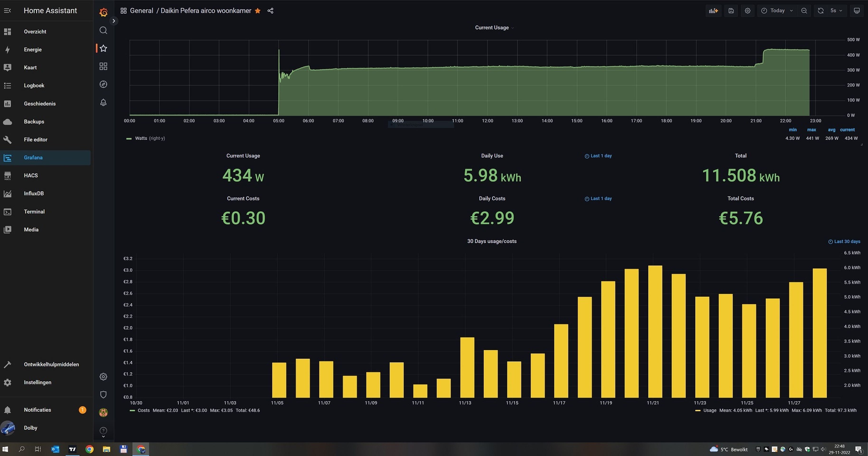Expand the Grafana side menu chevron
The image size is (868, 456).
tap(113, 21)
